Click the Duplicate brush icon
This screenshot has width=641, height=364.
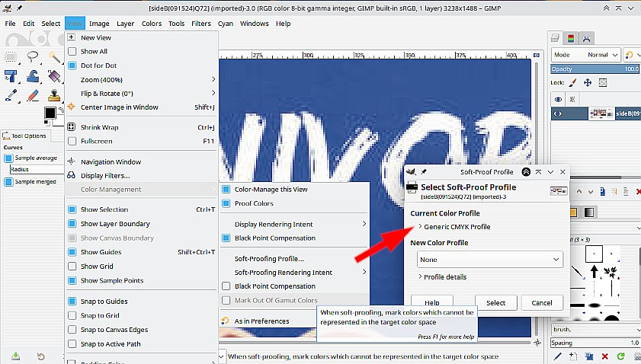pos(589,356)
